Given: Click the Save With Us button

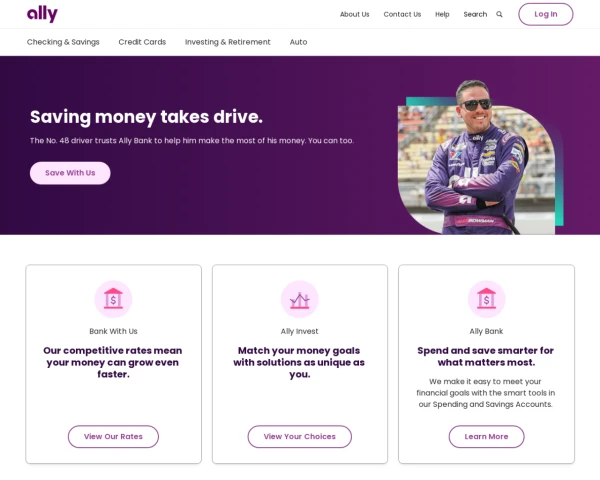Looking at the screenshot, I should (x=70, y=173).
